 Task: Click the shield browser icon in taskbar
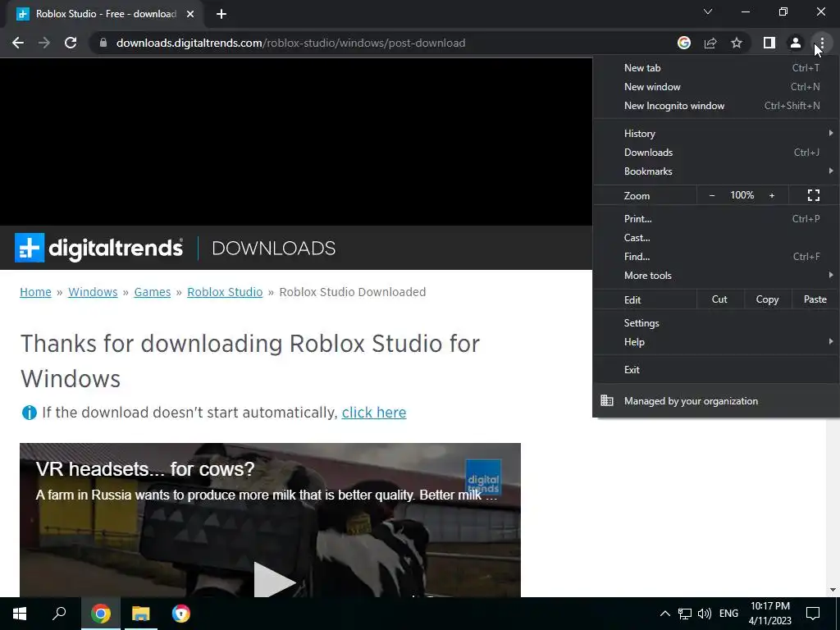[x=181, y=614]
